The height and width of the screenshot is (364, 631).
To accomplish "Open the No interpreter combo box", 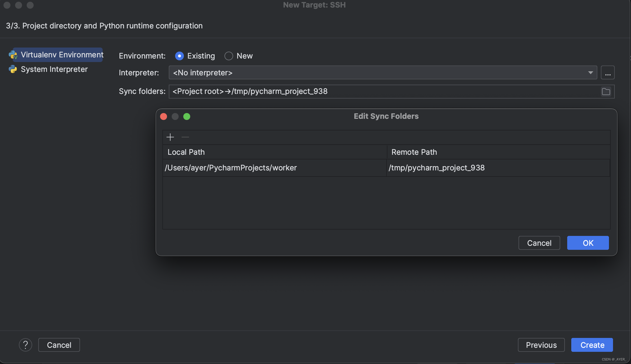I will [x=377, y=73].
